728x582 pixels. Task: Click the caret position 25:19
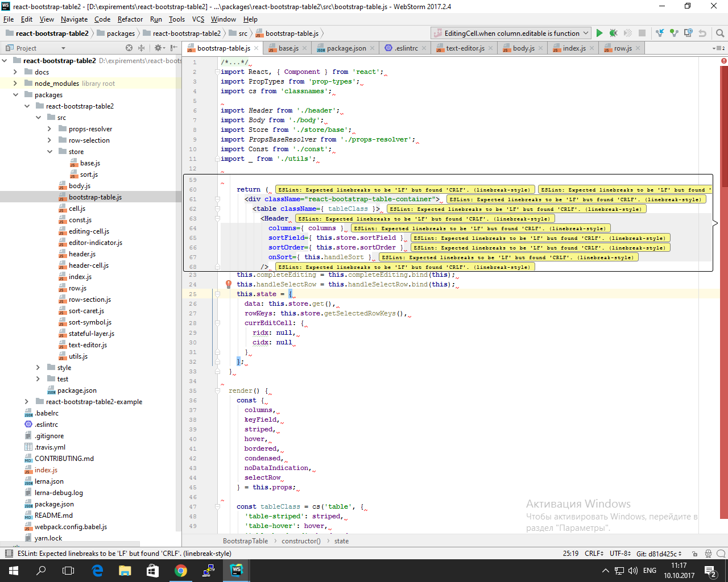coord(570,554)
